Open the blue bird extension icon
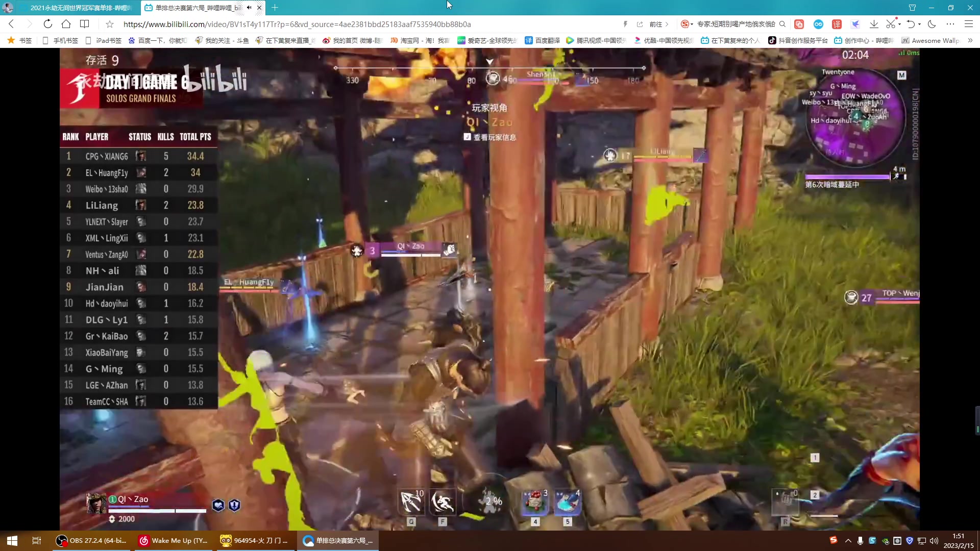The height and width of the screenshot is (551, 980). [x=855, y=24]
